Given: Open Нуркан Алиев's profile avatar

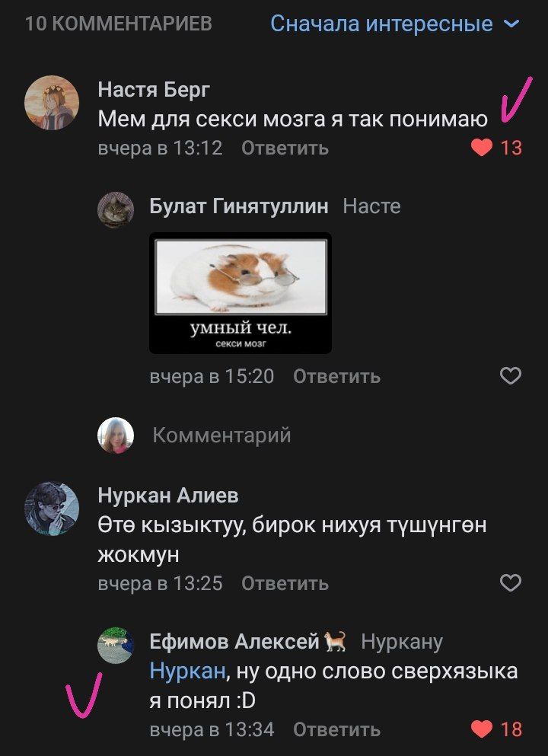Looking at the screenshot, I should pyautogui.click(x=52, y=509).
